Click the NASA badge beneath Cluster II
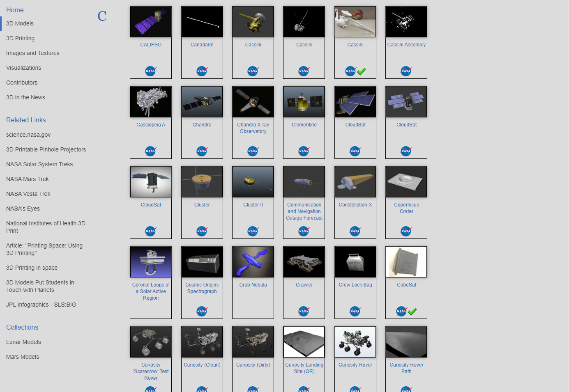The image size is (569, 392). coord(253,231)
